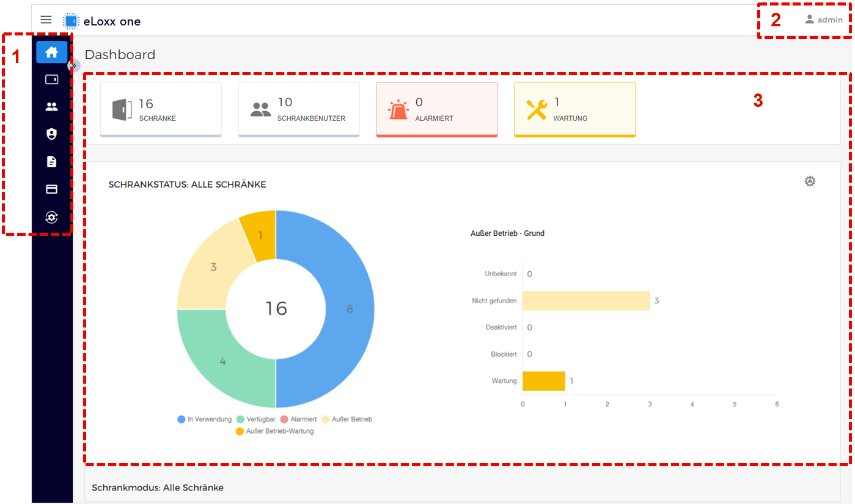This screenshot has height=504, width=855.
Task: Click the 'Schrankmodus: Alle Schränke' heading
Action: pyautogui.click(x=158, y=488)
